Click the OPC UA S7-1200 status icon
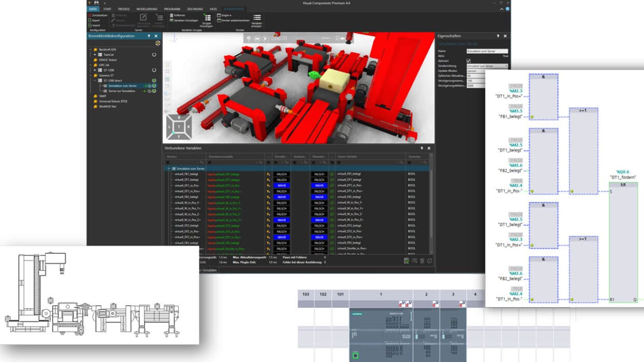 click(x=154, y=70)
